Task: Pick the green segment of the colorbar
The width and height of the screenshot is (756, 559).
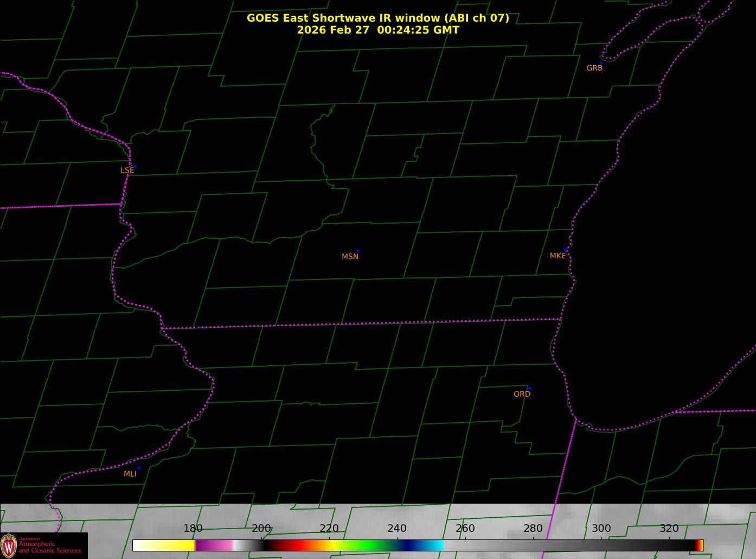Action: (369, 545)
